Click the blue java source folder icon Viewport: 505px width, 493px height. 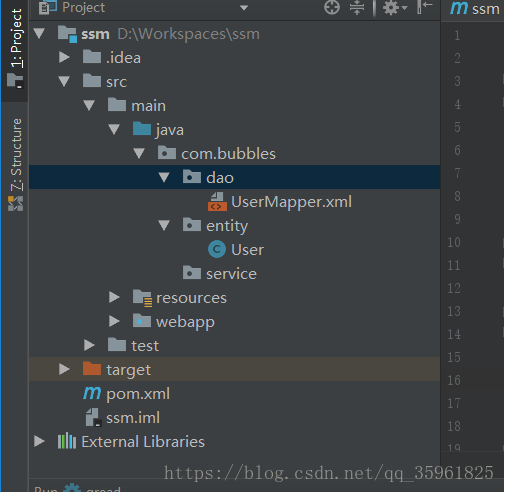point(142,129)
